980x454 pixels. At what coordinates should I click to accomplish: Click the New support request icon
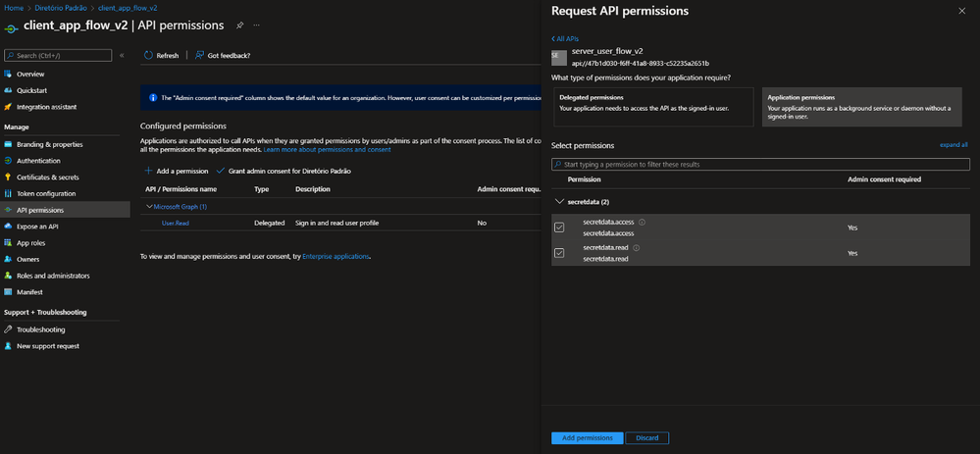pyautogui.click(x=8, y=346)
